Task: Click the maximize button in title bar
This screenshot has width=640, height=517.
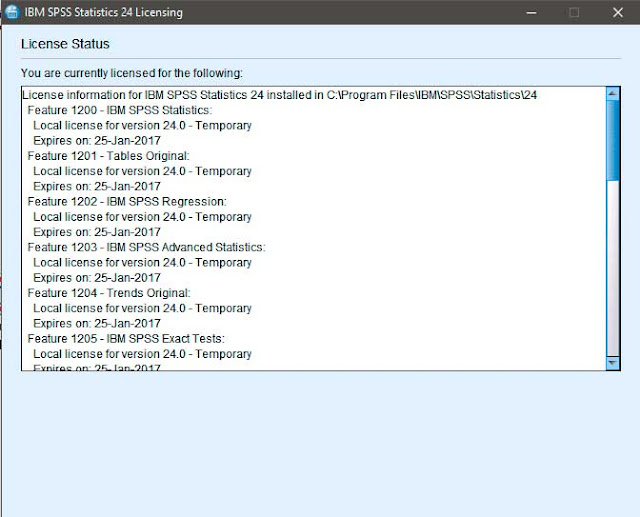Action: tap(574, 12)
